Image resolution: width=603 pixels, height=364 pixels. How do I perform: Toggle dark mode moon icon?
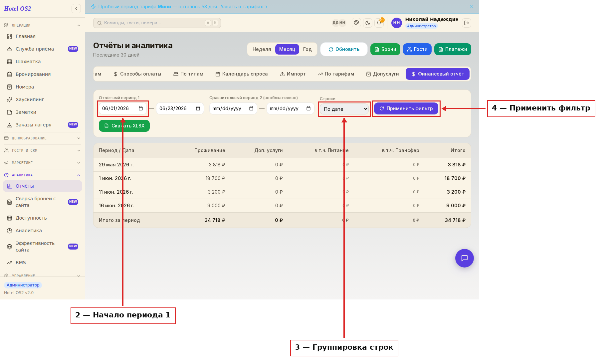pyautogui.click(x=368, y=23)
